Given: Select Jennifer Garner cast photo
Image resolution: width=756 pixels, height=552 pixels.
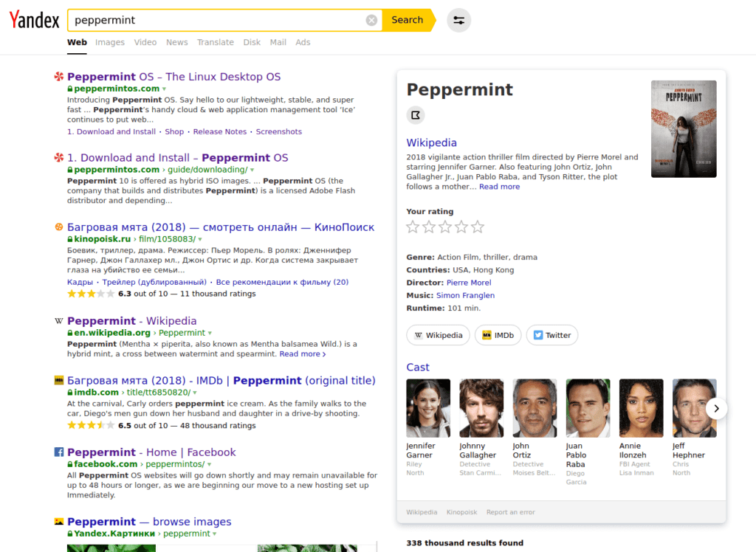Looking at the screenshot, I should [x=428, y=408].
